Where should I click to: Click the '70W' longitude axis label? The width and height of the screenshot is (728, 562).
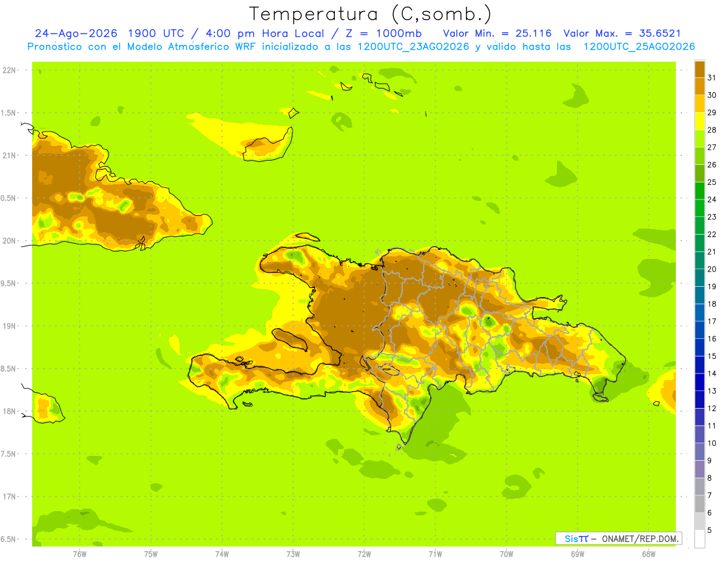[507, 554]
